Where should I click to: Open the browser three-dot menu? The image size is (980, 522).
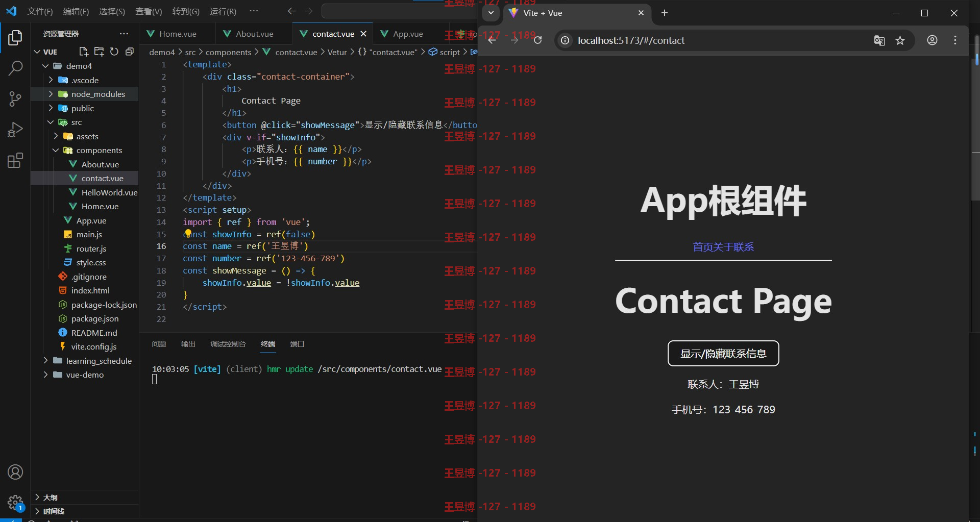pyautogui.click(x=955, y=40)
